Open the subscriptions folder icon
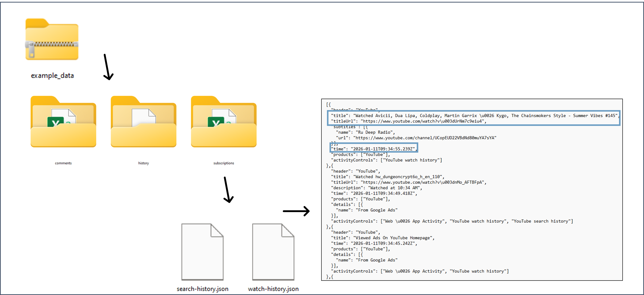Viewport: 644px width, 295px height. (x=224, y=122)
